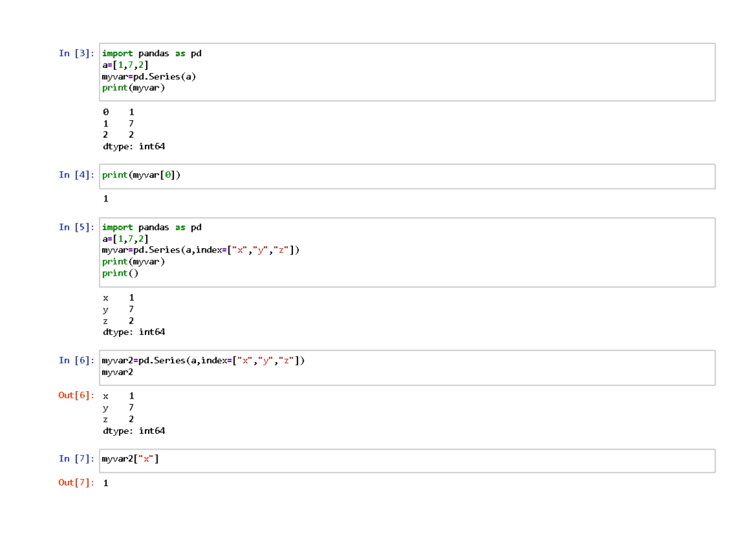This screenshot has height=534, width=756.
Task: Click the 'import pandas as pd' line in cell 3
Action: pos(152,54)
